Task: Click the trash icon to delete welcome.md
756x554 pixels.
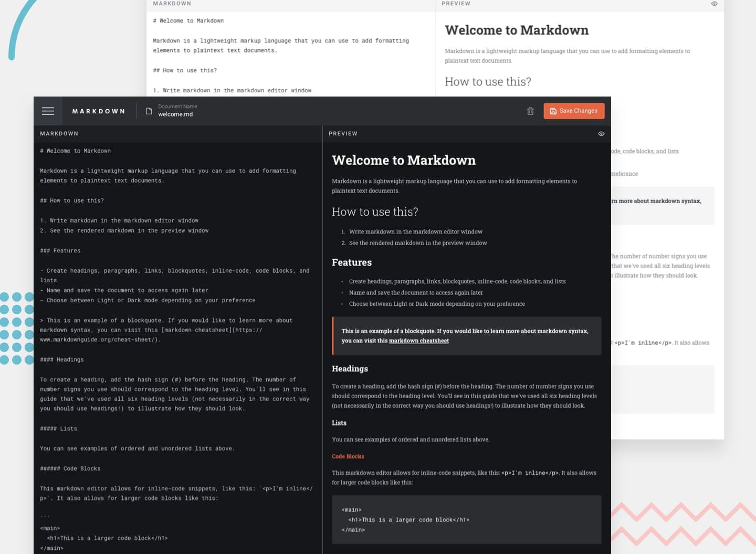Action: (530, 111)
